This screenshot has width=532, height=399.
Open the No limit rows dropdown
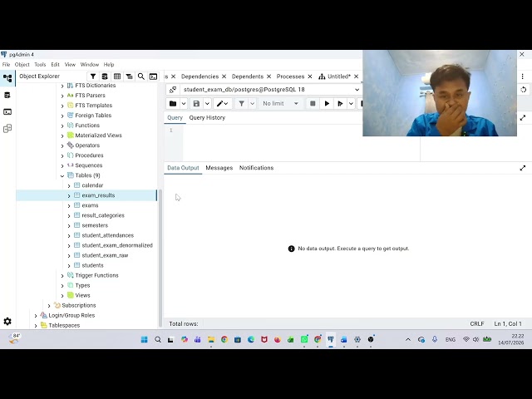[281, 103]
